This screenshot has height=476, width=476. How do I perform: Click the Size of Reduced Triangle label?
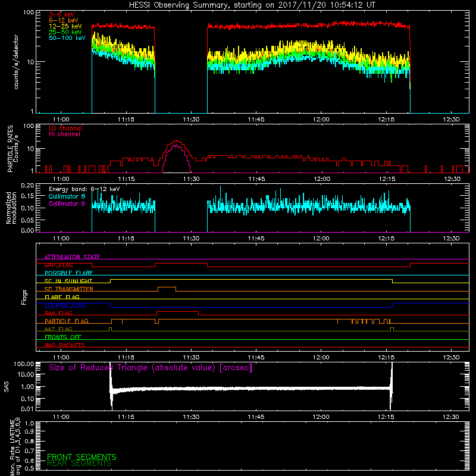151,368
